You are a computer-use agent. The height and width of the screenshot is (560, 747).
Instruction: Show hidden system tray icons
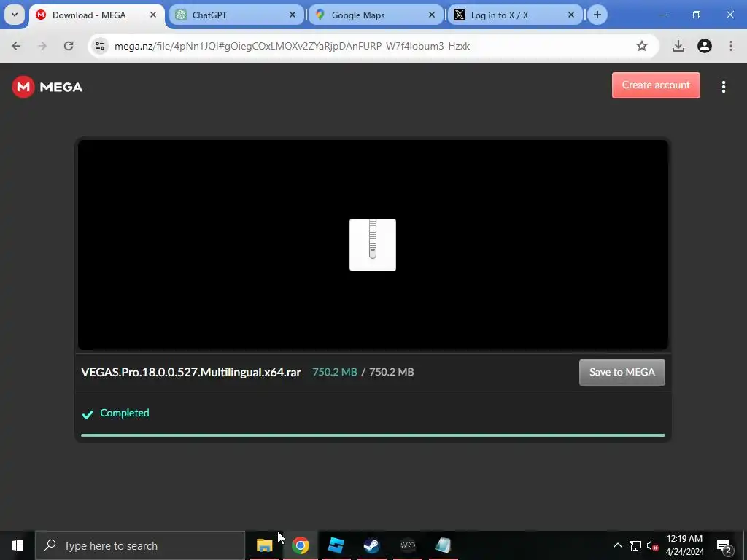point(617,545)
